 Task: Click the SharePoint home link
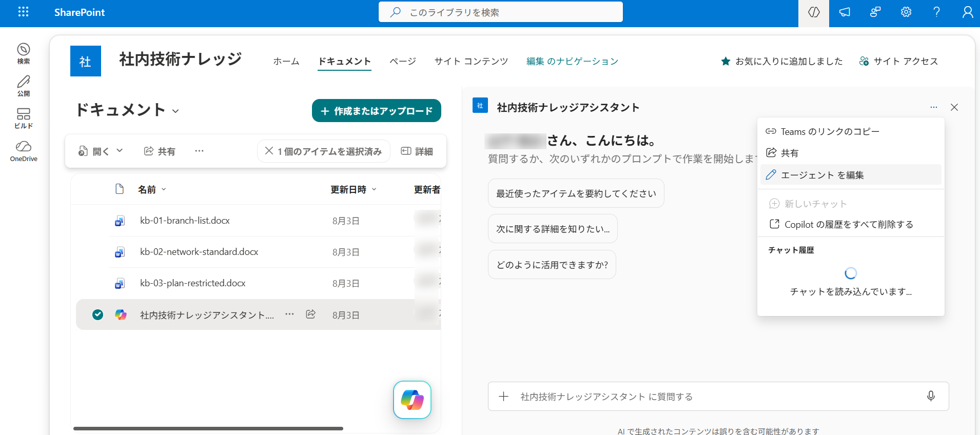[x=80, y=12]
